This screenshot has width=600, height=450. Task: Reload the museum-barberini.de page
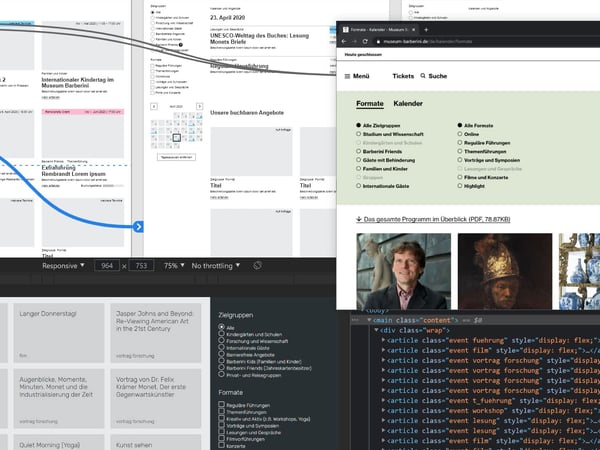coord(365,41)
